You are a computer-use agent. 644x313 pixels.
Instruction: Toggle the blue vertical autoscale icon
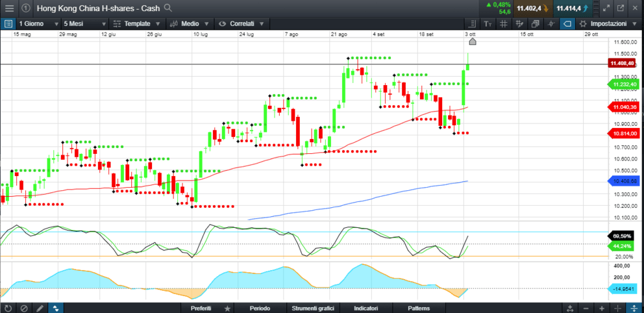coord(634,308)
